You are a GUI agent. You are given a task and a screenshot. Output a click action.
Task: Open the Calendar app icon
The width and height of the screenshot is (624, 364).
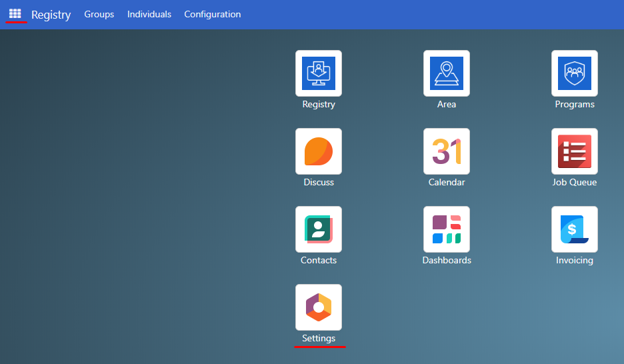447,151
